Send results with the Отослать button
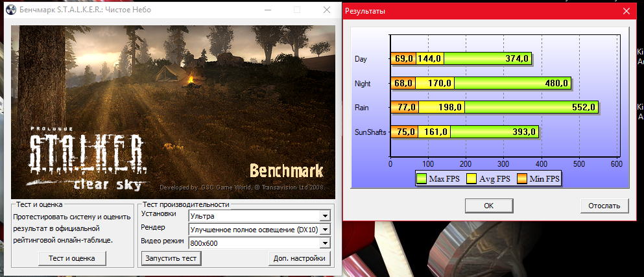 pyautogui.click(x=604, y=206)
